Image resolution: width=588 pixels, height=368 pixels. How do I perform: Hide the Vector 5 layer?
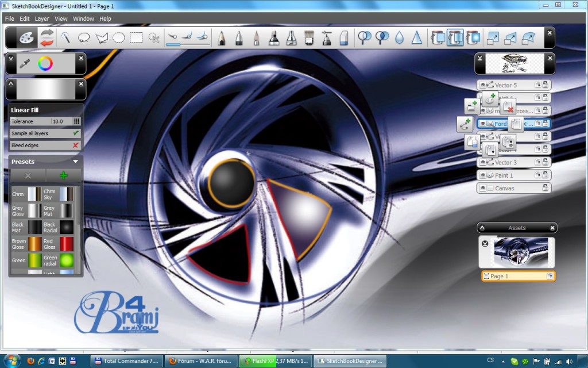pos(482,85)
